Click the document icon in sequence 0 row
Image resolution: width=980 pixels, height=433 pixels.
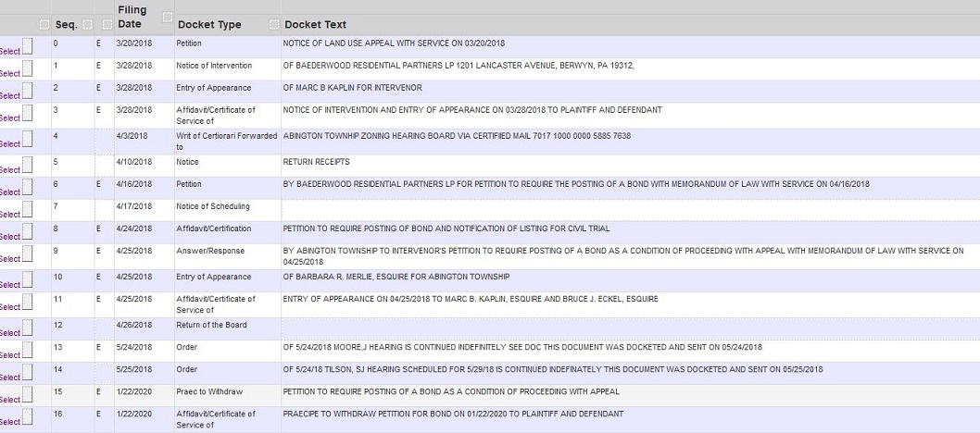click(28, 46)
